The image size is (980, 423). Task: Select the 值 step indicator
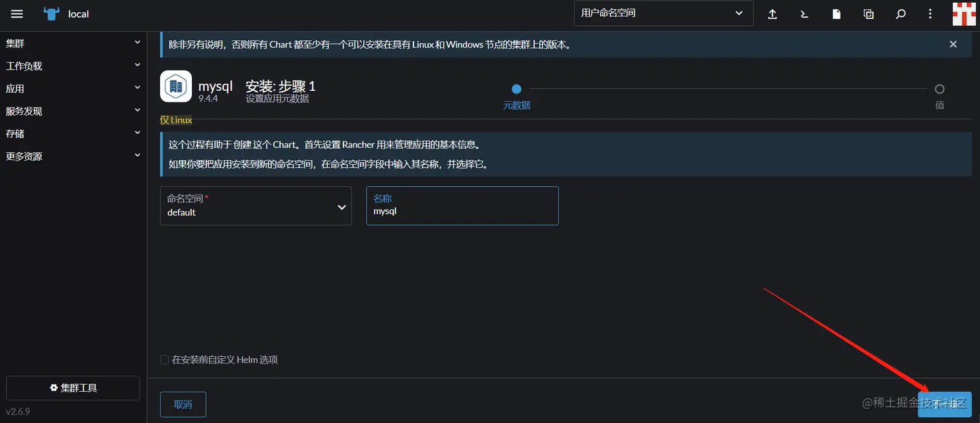(x=940, y=95)
